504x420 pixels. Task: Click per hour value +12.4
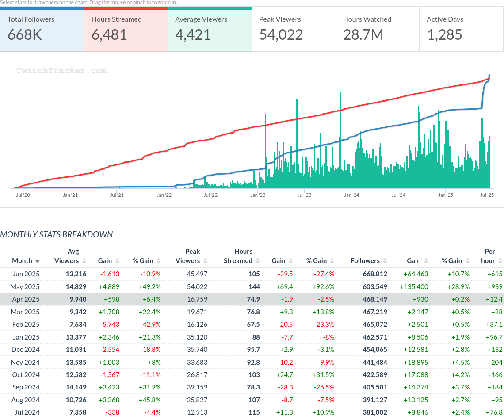tap(494, 299)
